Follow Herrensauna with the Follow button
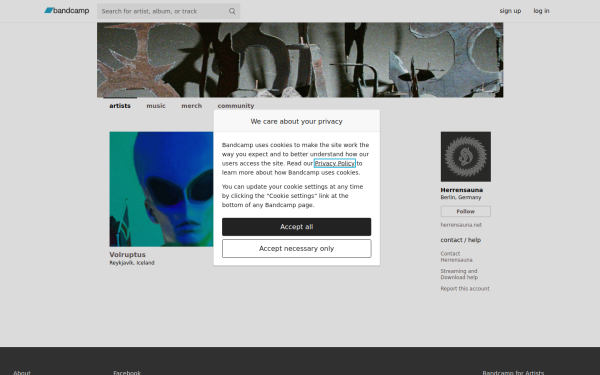 [x=466, y=211]
